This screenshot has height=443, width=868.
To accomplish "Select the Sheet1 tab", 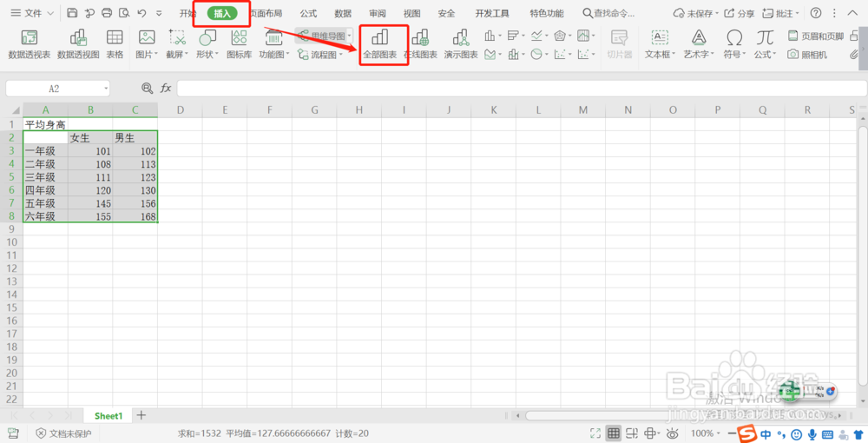I will (x=108, y=416).
